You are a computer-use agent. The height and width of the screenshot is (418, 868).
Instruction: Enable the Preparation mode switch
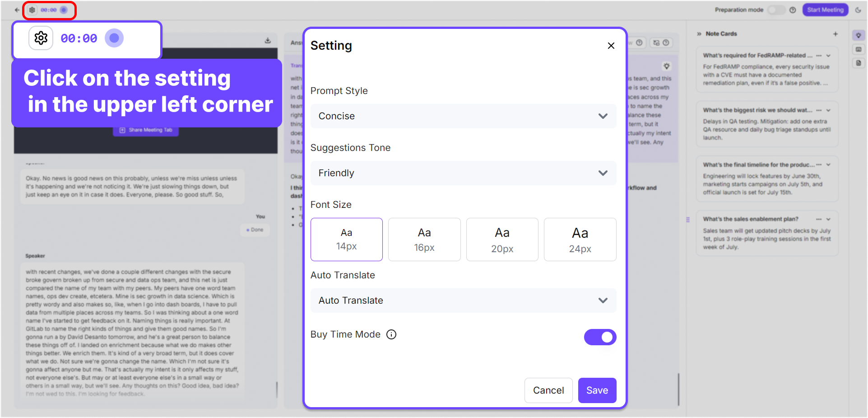(776, 10)
